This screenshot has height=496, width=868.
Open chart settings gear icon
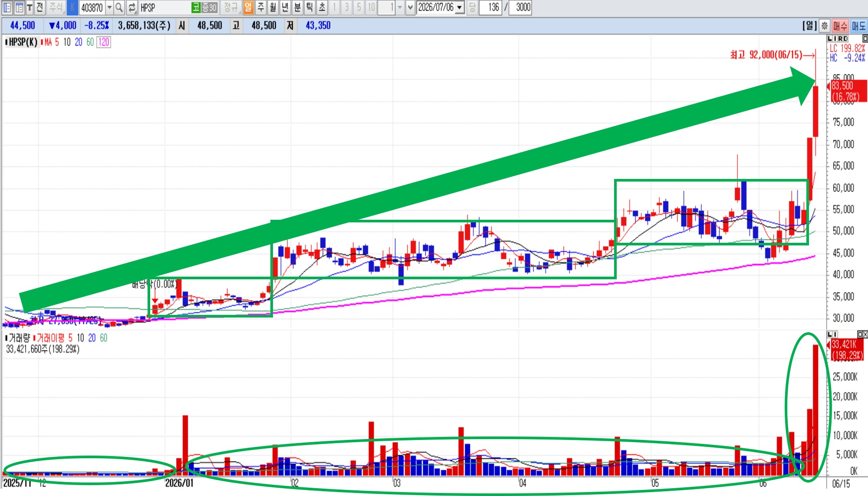pos(825,26)
